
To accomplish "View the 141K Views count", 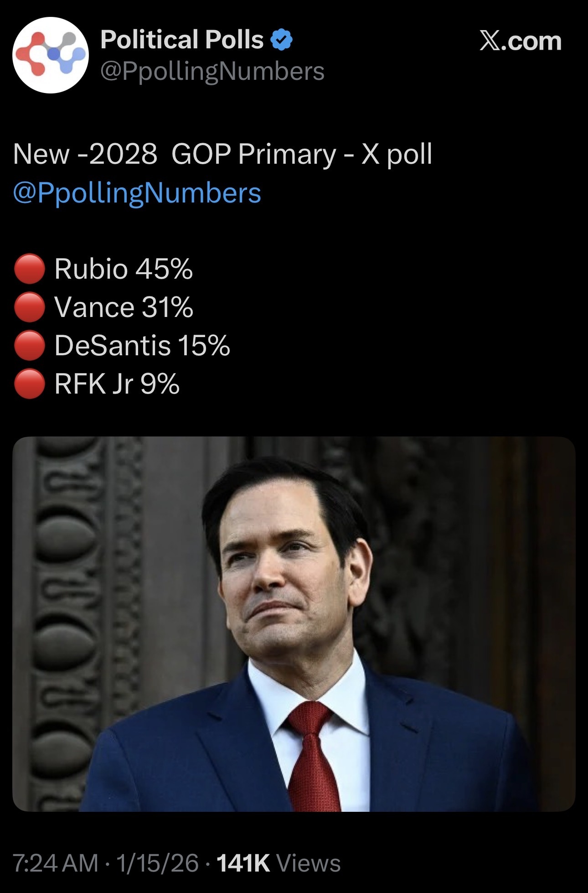I will coord(279,863).
